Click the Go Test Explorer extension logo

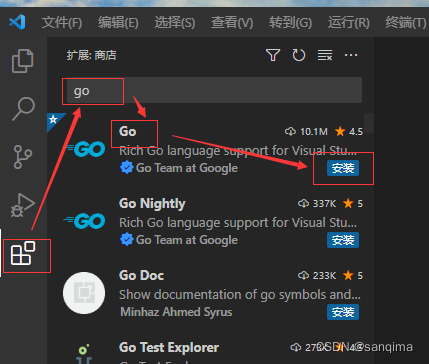point(84,354)
